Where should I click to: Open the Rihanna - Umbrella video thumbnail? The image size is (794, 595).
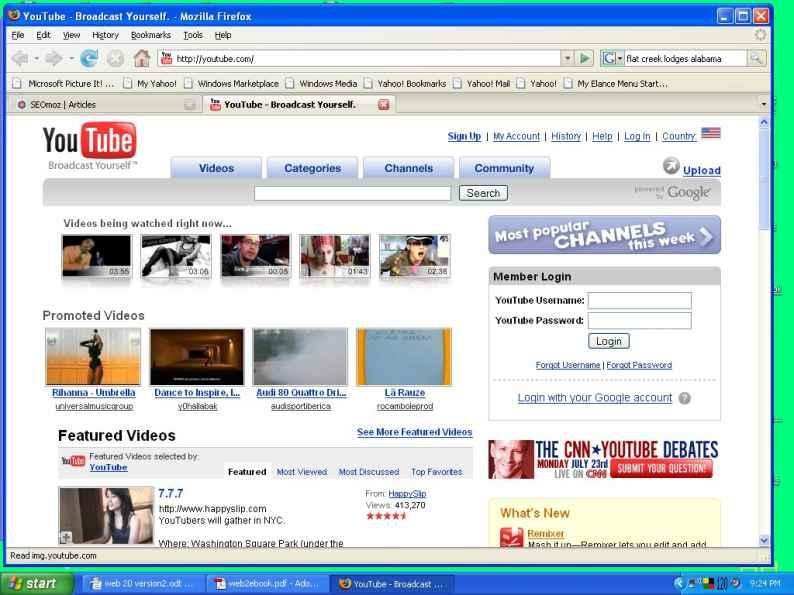pos(93,357)
